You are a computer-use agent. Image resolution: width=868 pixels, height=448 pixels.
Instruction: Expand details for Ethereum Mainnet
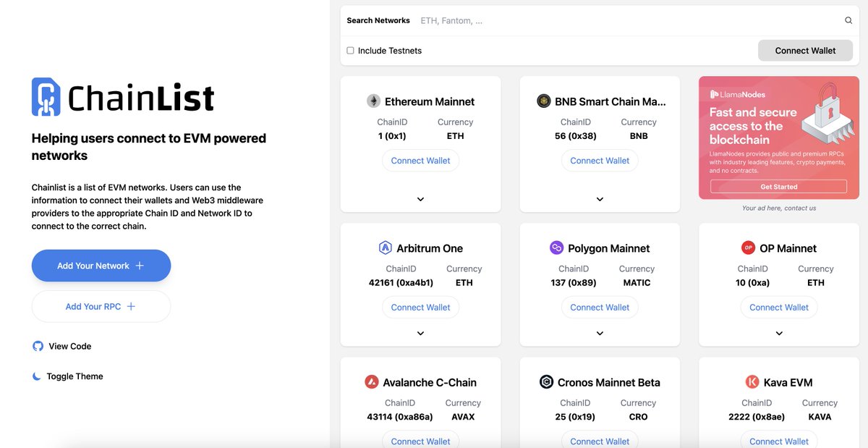click(420, 198)
